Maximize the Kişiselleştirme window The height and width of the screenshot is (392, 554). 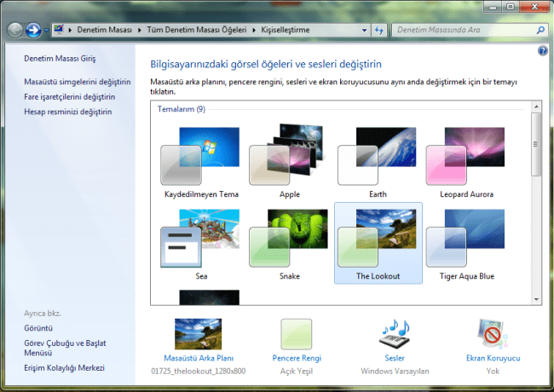click(511, 7)
